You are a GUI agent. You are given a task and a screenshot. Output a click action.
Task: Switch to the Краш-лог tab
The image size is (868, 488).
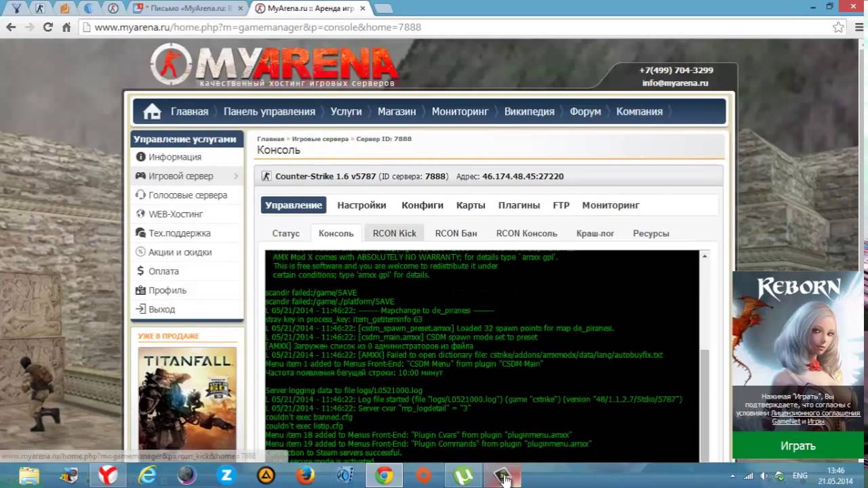pos(595,233)
